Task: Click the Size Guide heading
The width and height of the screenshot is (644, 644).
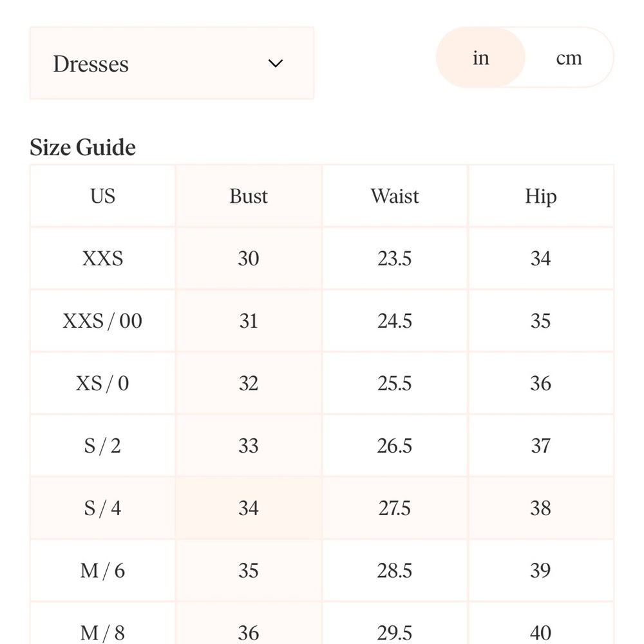Action: 82,147
